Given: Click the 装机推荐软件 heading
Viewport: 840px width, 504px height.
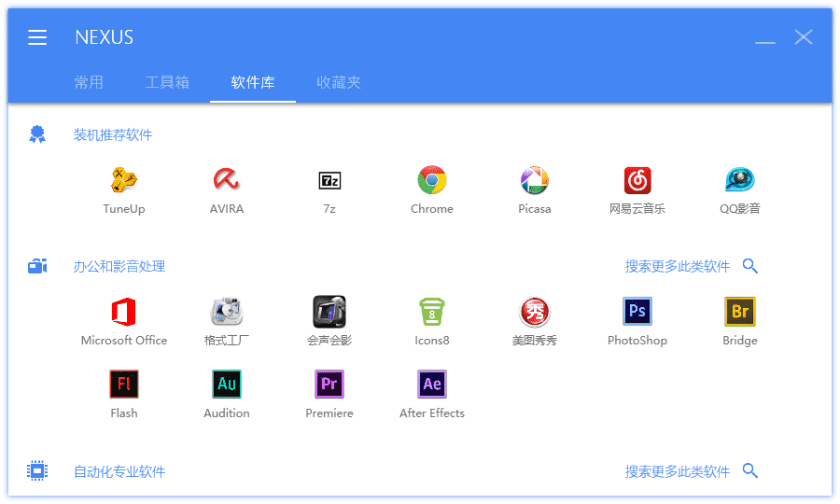Looking at the screenshot, I should [x=113, y=134].
